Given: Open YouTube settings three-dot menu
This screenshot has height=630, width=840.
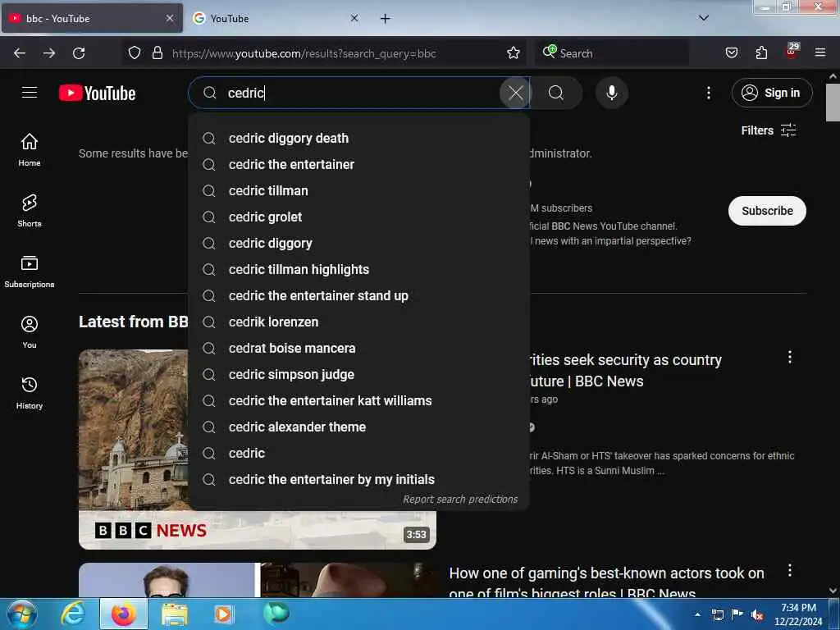Looking at the screenshot, I should (708, 93).
